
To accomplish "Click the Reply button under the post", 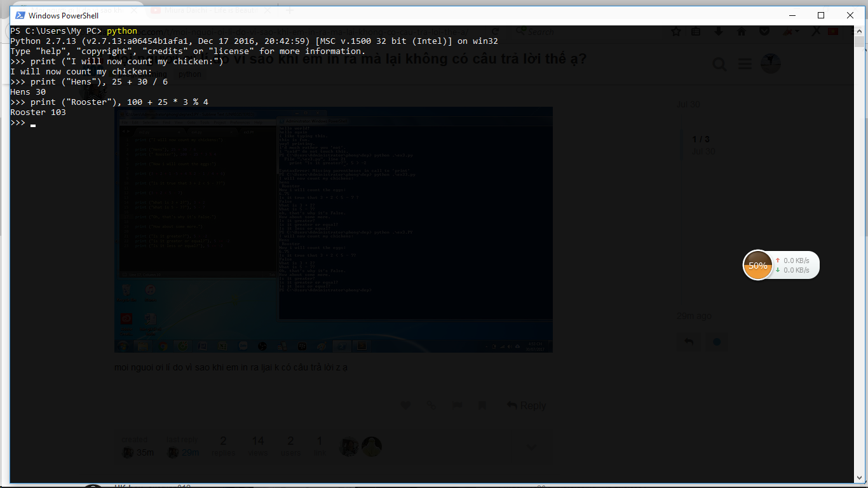I will point(527,405).
